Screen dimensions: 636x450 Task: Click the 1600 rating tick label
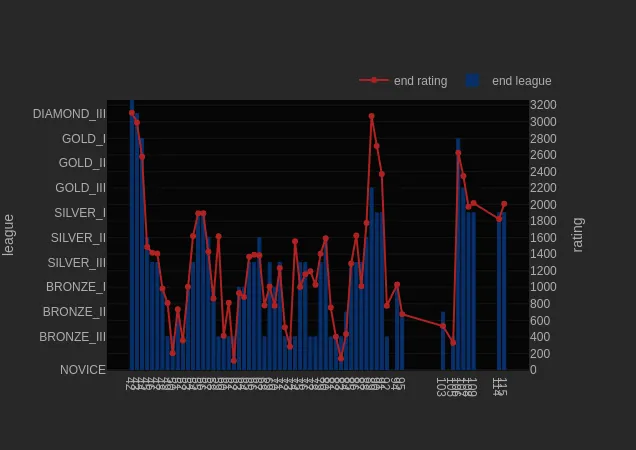[x=543, y=237]
